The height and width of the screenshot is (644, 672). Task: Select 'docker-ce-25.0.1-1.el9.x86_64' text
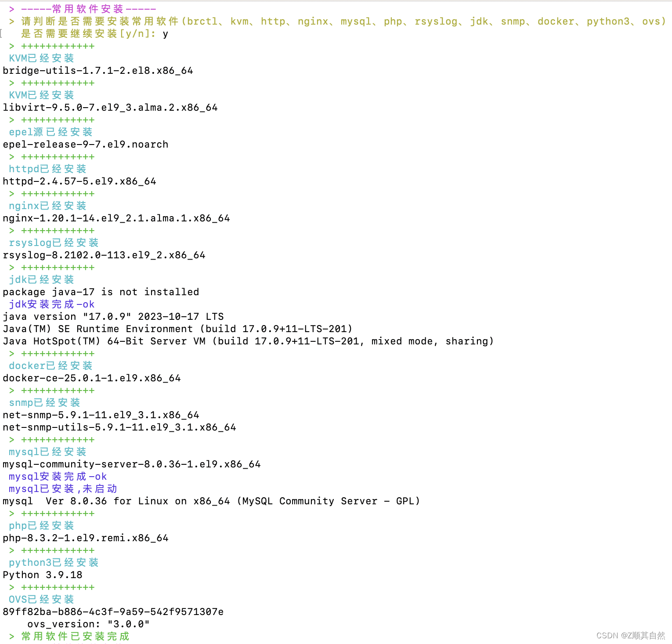92,378
